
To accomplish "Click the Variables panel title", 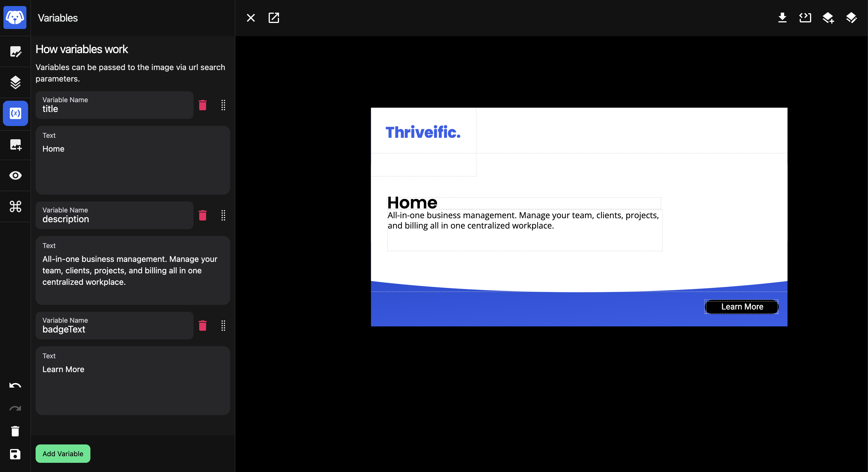I will pyautogui.click(x=58, y=18).
